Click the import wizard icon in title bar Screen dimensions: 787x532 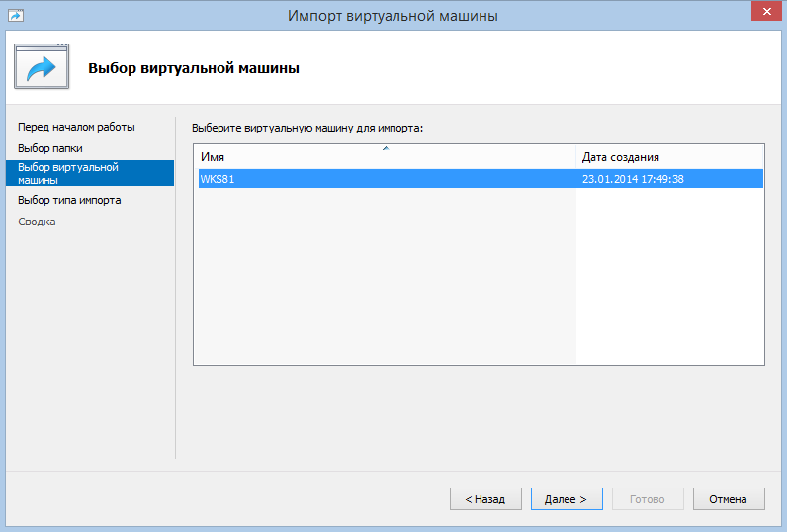tap(16, 15)
